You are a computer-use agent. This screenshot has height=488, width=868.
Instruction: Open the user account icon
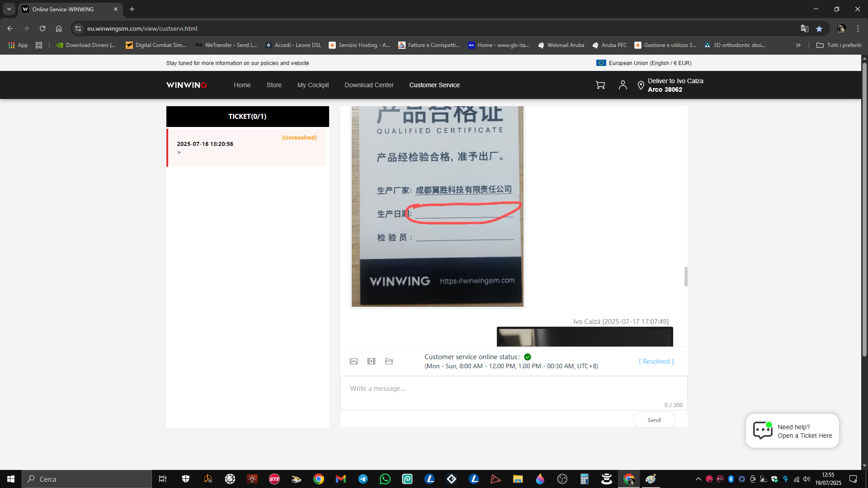click(x=623, y=85)
